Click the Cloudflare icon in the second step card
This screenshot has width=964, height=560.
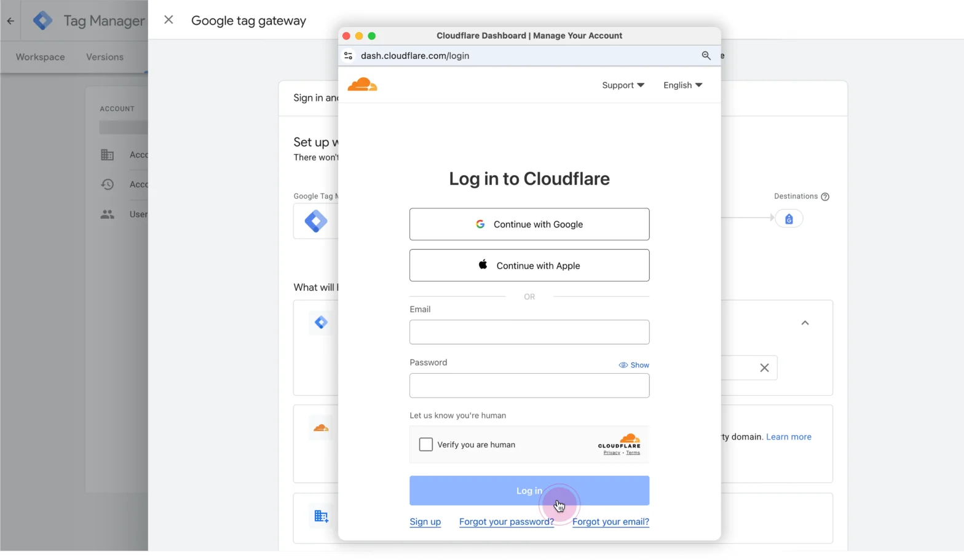point(321,428)
